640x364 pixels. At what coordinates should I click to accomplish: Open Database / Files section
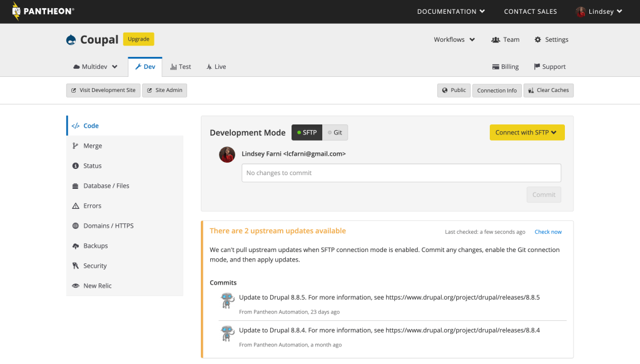[106, 186]
